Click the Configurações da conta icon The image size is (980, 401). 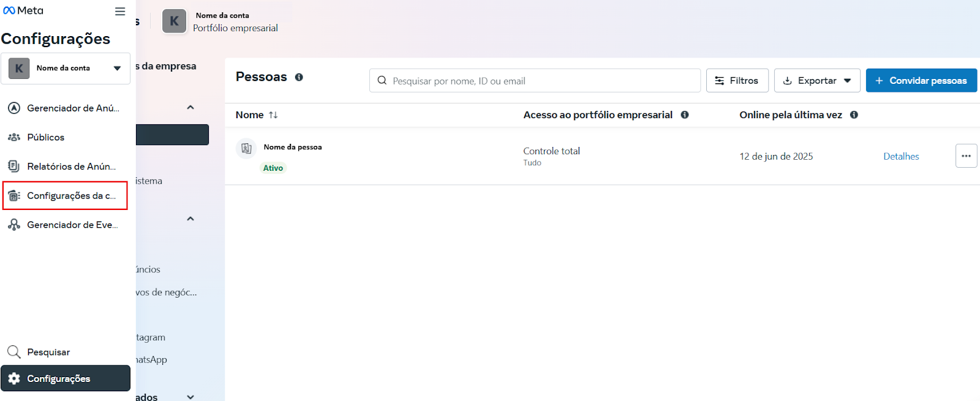14,196
